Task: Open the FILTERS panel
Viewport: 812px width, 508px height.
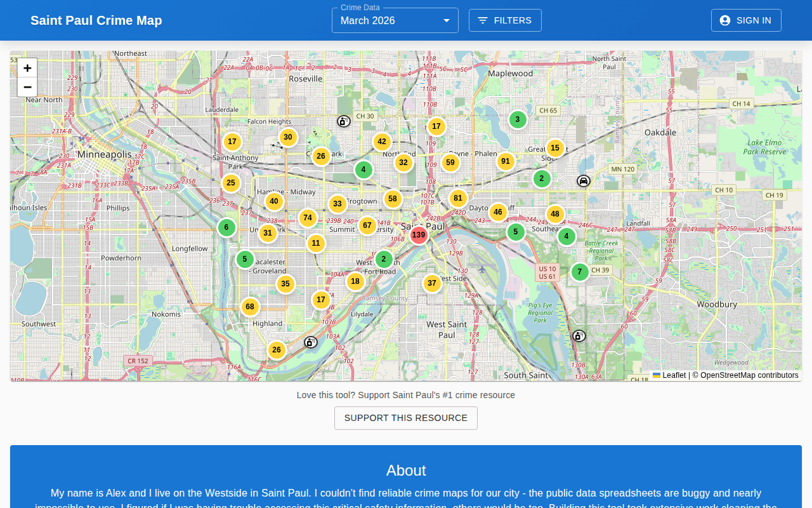Action: [x=505, y=20]
